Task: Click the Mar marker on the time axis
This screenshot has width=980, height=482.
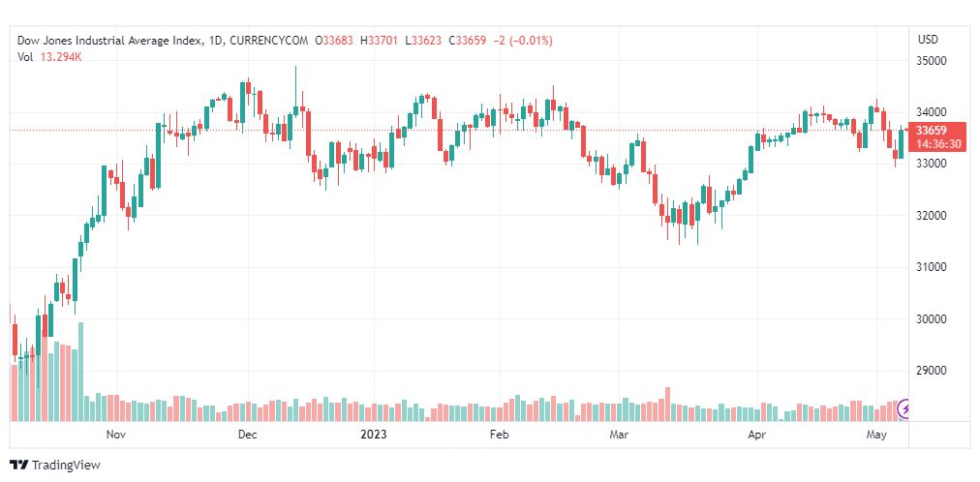Action: [619, 434]
